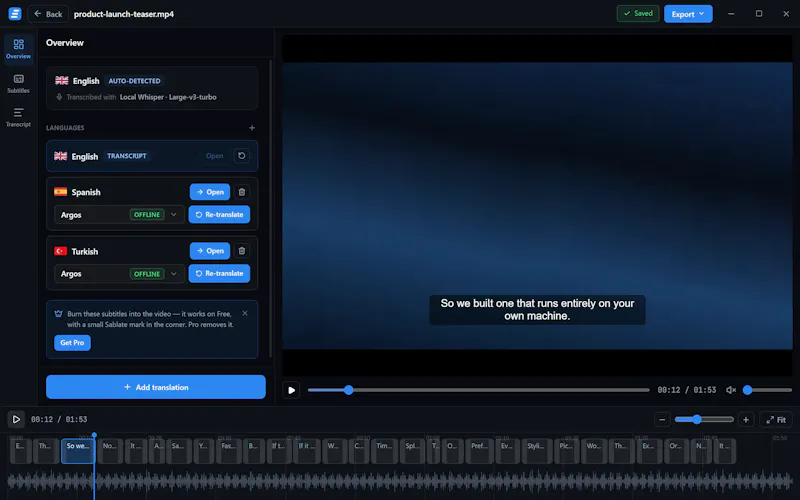This screenshot has height=500, width=800.
Task: Click the Saved status indicator
Action: click(x=638, y=14)
